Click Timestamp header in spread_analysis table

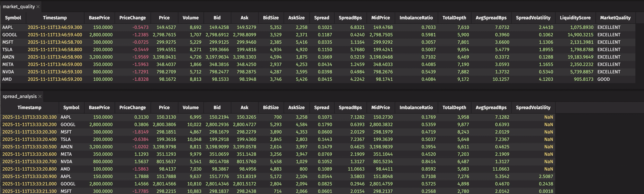tap(29, 108)
